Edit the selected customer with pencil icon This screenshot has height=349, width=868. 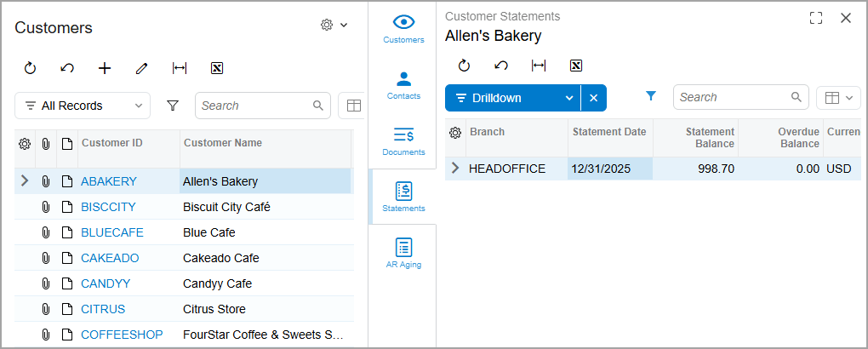(x=142, y=68)
